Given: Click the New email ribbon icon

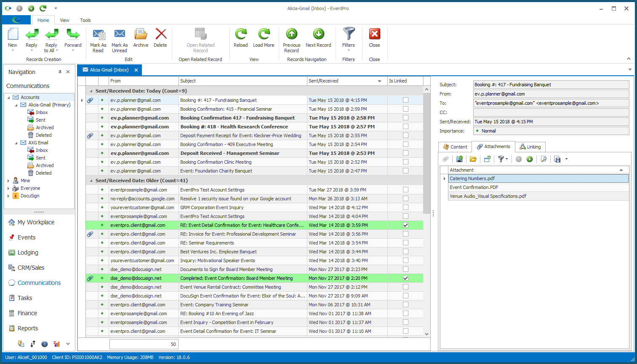Looking at the screenshot, I should (x=13, y=34).
